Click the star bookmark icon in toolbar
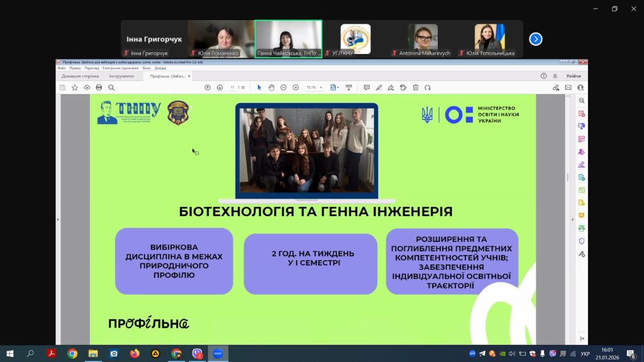Image resolution: width=644 pixels, height=362 pixels. (75, 87)
